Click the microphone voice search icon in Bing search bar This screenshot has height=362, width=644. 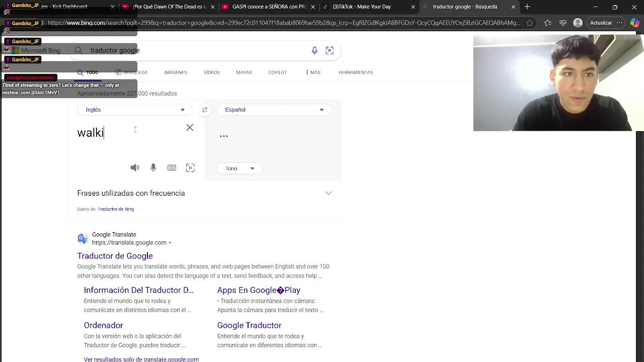tap(314, 50)
